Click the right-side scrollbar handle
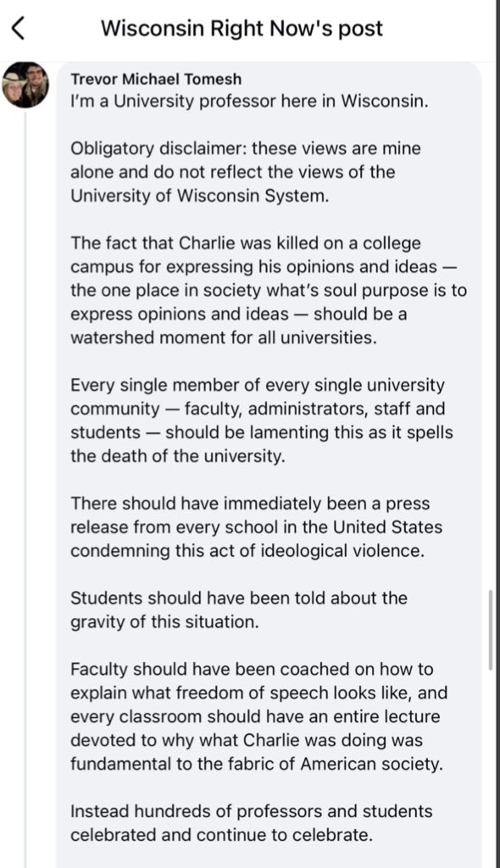 (491, 630)
